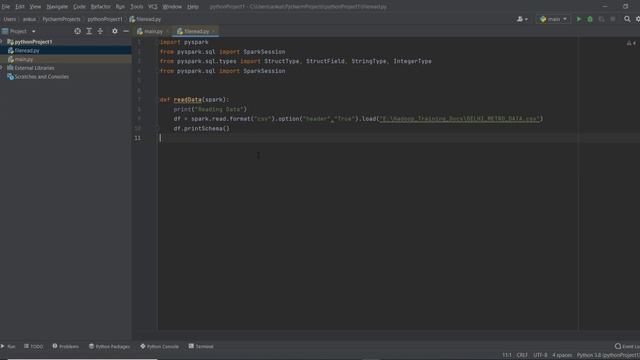Click the 11:1 cursor position in status bar
Image resolution: width=640 pixels, height=360 pixels.
(x=507, y=355)
